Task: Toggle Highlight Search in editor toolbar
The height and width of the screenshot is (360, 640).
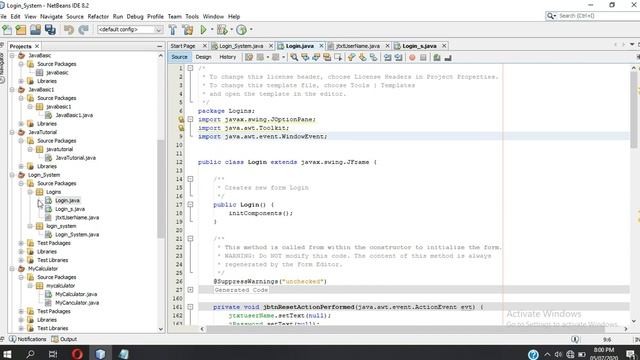Action: pos(327,58)
